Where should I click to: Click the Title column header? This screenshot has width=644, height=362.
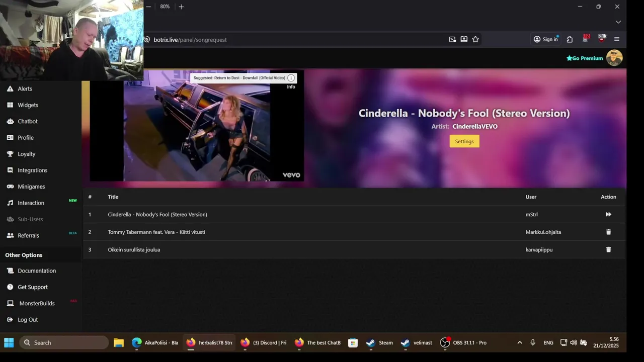[x=113, y=197]
